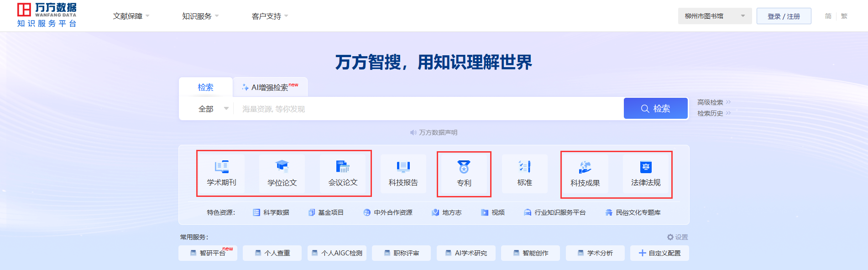Click the blue 检索 search button
The image size is (868, 270).
pyautogui.click(x=655, y=108)
